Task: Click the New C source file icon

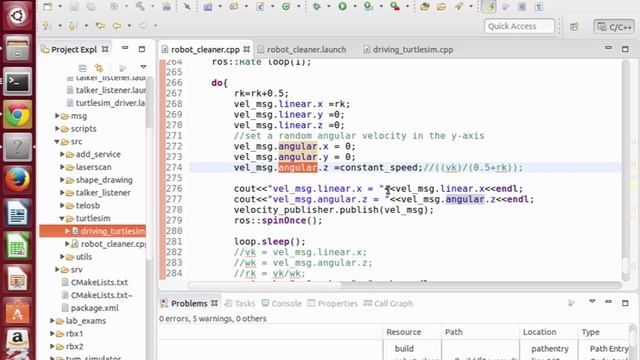Action: pos(260,6)
